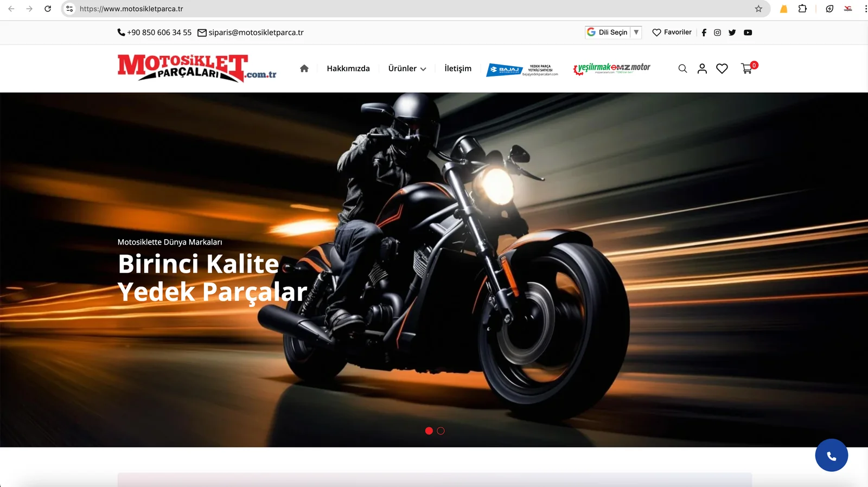The height and width of the screenshot is (487, 868).
Task: Expand the Ürünler dropdown menu
Action: pos(407,68)
